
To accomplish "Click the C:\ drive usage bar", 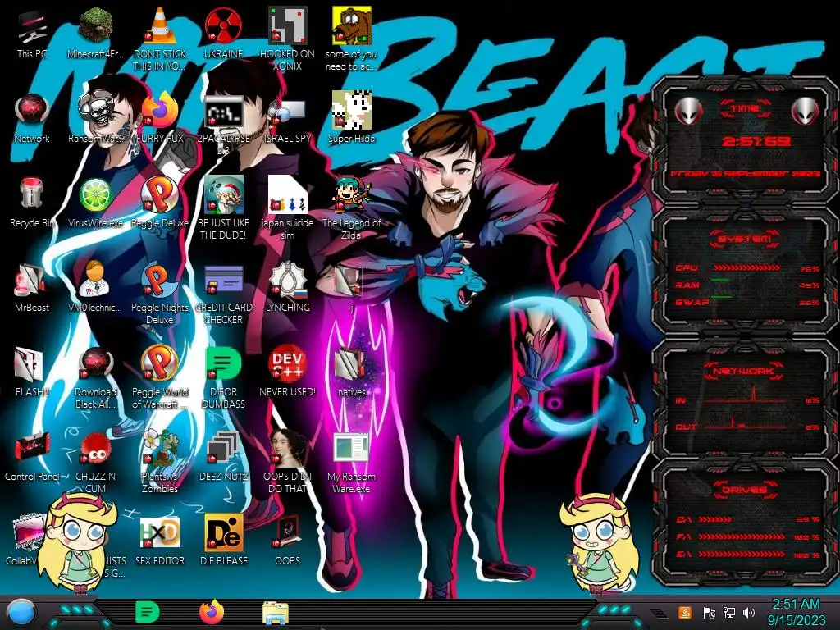I will 714,519.
